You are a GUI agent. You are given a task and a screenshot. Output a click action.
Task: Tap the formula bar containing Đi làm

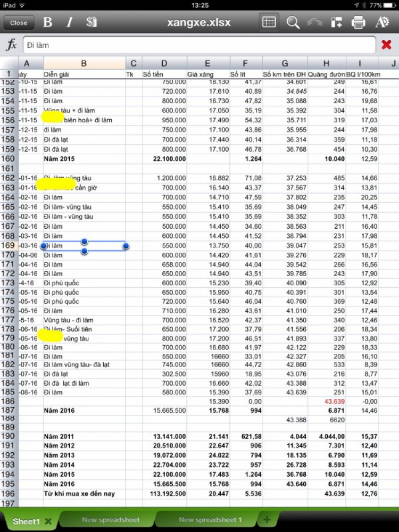[199, 45]
